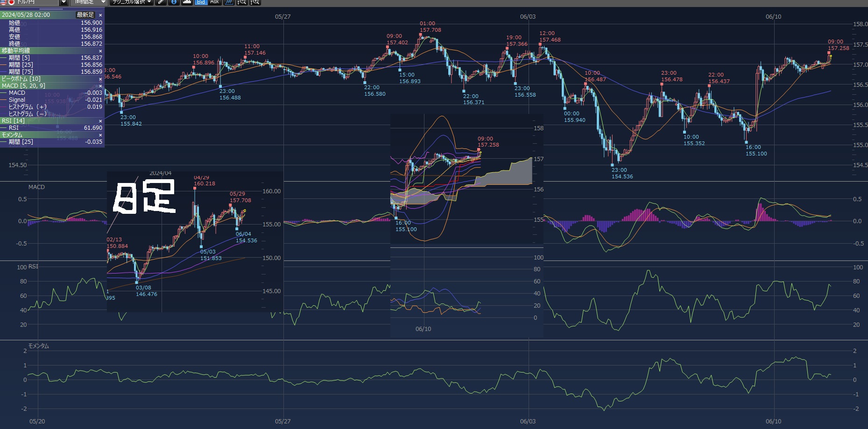
Task: Open the ドル/円 currency pair dropdown
Action: (64, 2)
